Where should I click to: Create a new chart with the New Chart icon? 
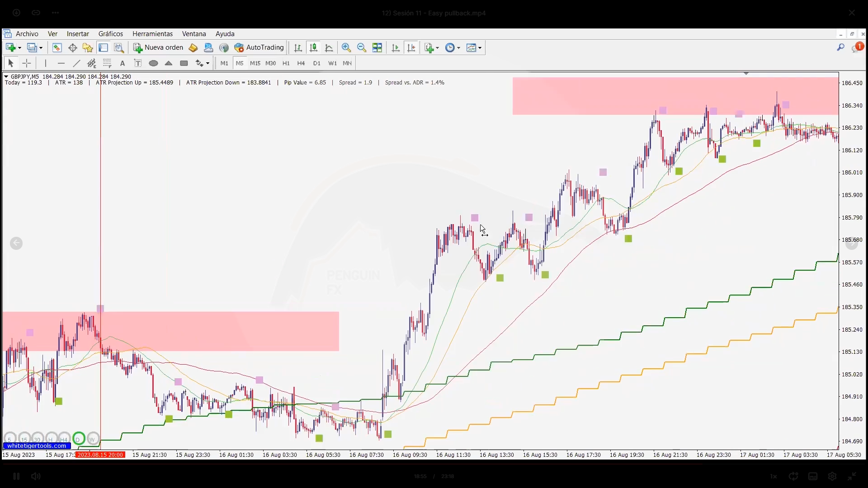(10, 47)
